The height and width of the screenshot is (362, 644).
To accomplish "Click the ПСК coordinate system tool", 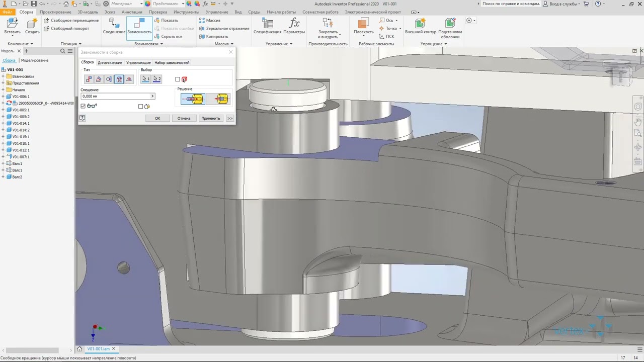I will [387, 37].
